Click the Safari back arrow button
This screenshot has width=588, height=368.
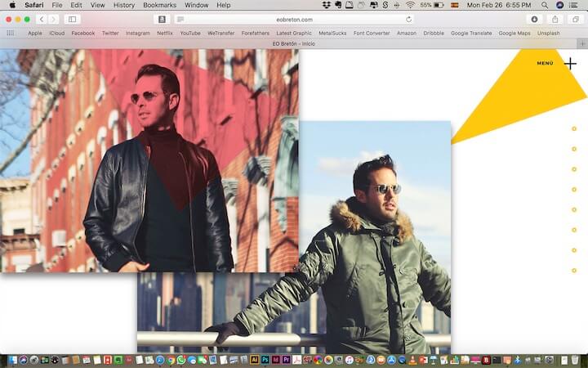tap(41, 19)
